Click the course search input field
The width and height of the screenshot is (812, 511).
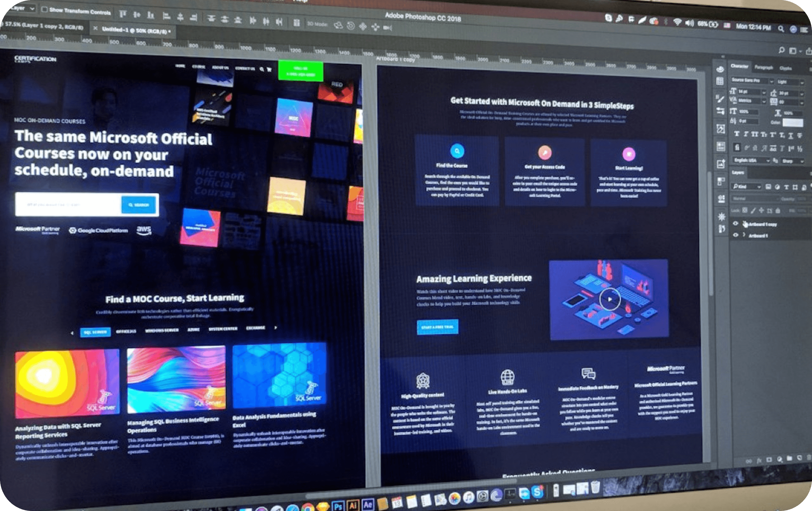coord(69,204)
